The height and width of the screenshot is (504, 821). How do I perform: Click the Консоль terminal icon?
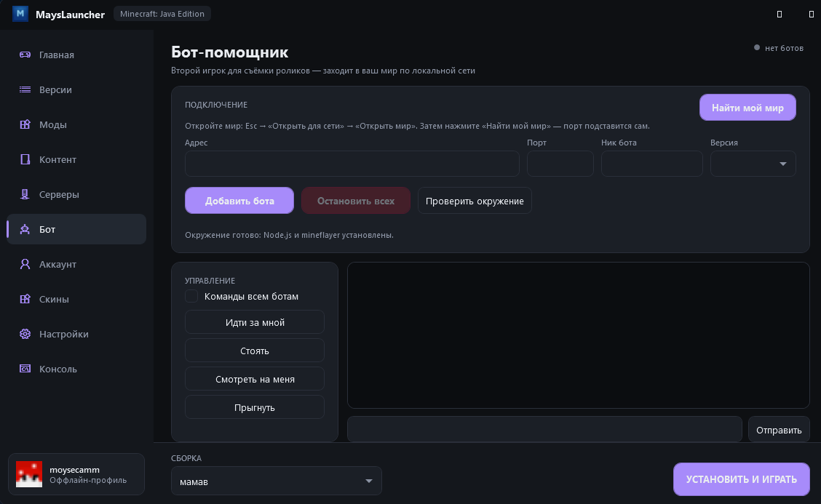(x=25, y=369)
